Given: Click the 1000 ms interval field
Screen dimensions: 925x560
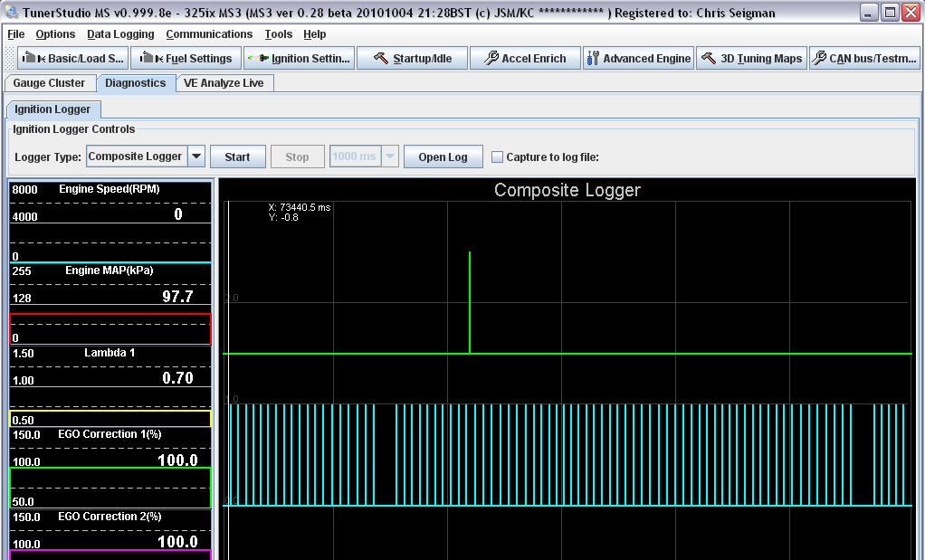Looking at the screenshot, I should 355,157.
